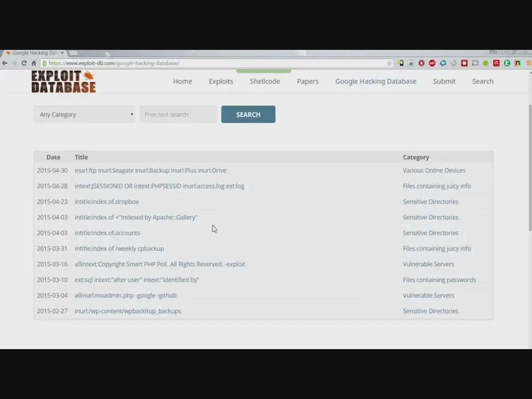Image resolution: width=532 pixels, height=399 pixels.
Task: Open the Home nav item
Action: (182, 82)
